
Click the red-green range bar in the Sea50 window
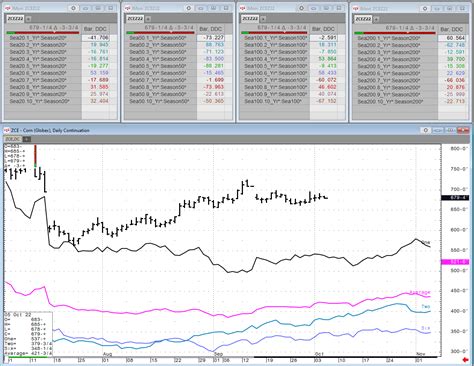click(160, 33)
